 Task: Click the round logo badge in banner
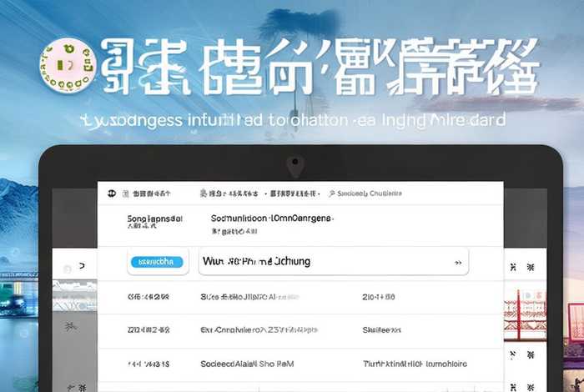coord(68,66)
